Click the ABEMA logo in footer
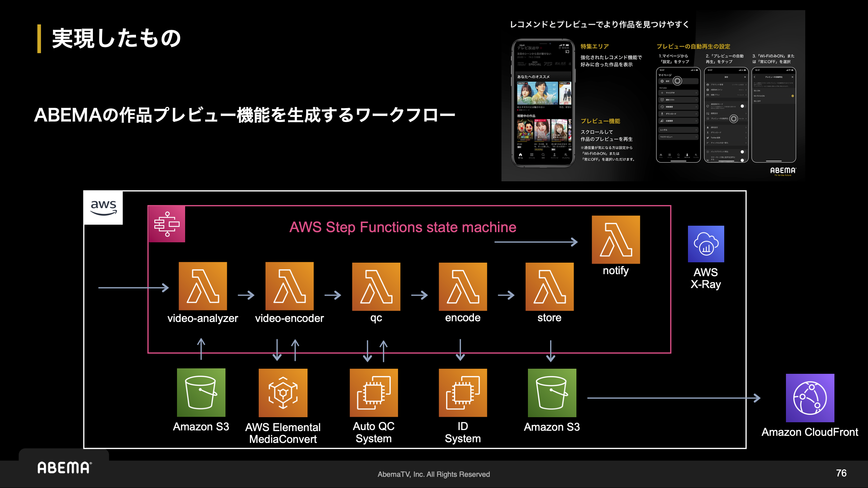Viewport: 868px width, 488px height. 64,468
